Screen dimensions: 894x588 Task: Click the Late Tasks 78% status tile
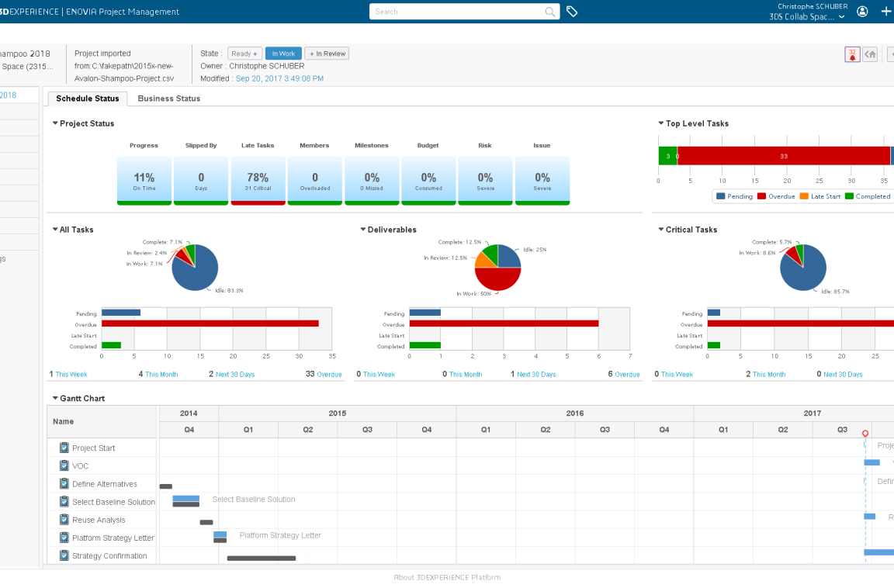pyautogui.click(x=258, y=181)
